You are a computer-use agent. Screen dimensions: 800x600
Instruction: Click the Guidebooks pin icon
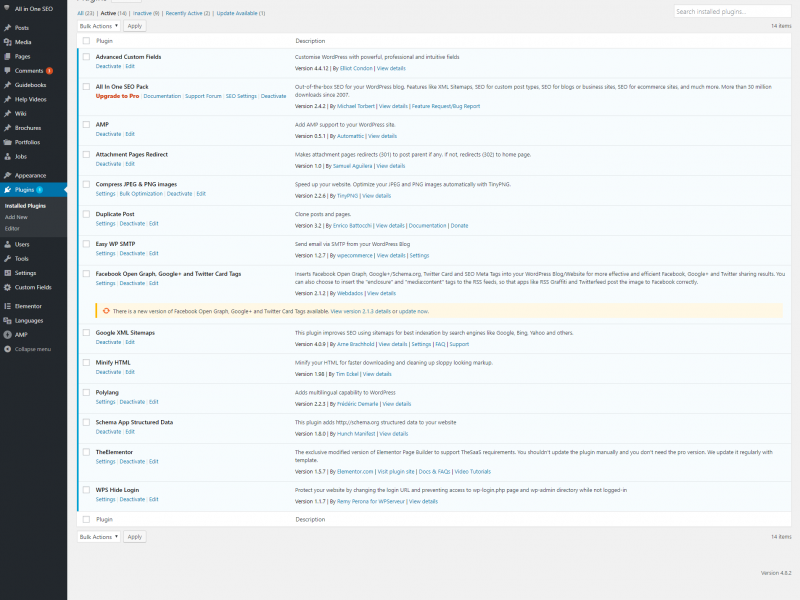coord(7,85)
